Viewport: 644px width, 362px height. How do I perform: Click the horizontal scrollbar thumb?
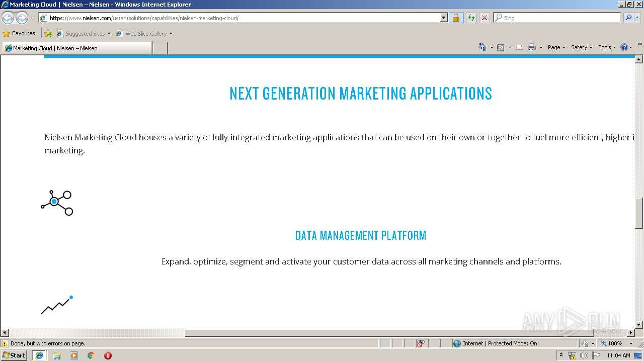(x=390, y=333)
